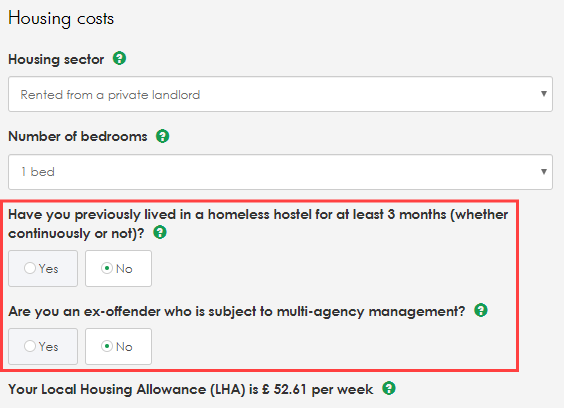Open the Housing sector dropdown
This screenshot has height=408, width=564.
[280, 94]
